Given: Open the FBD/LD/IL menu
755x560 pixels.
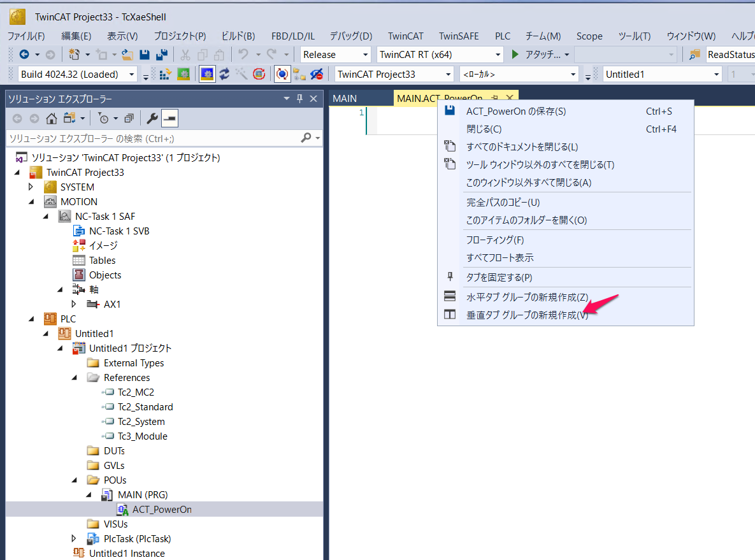Looking at the screenshot, I should [292, 36].
